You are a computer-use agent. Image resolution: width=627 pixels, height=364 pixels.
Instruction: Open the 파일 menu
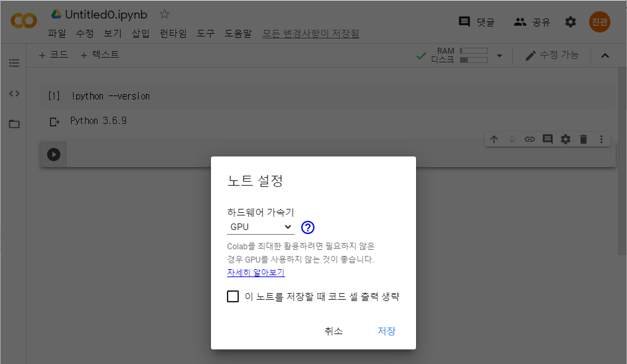tap(57, 33)
